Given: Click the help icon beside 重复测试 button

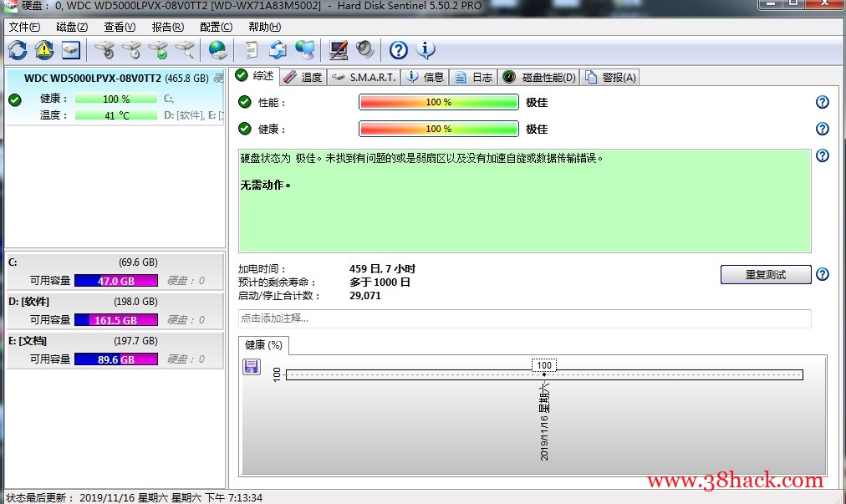Looking at the screenshot, I should tap(823, 274).
